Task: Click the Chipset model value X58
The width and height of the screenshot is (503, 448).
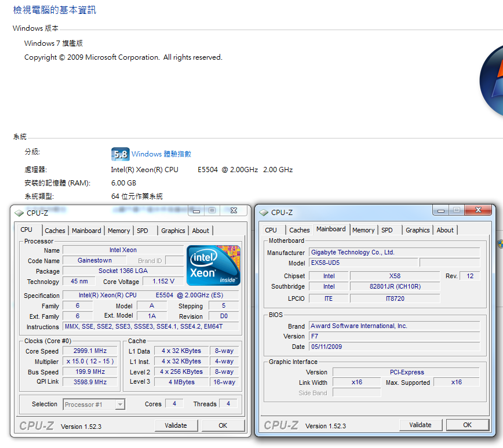Action: (395, 276)
